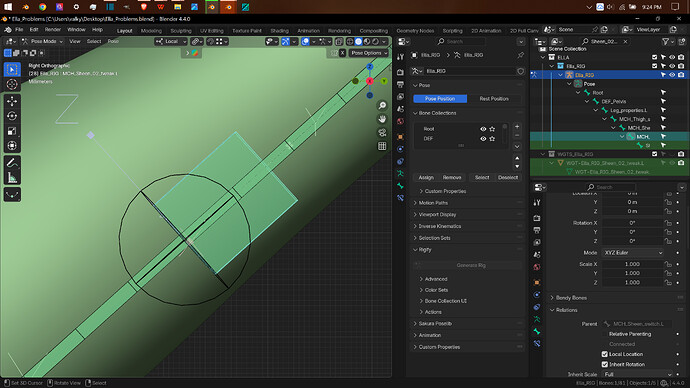Expand the Viewport Display panel

[437, 215]
